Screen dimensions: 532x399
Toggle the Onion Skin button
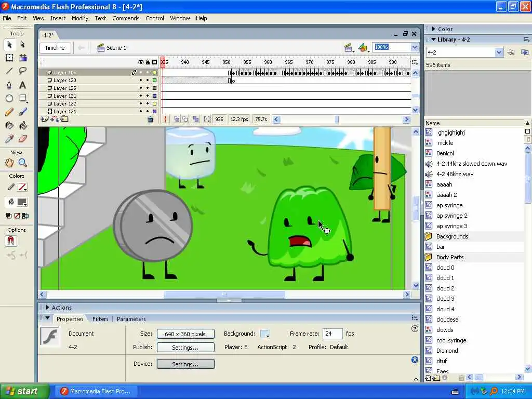(177, 119)
